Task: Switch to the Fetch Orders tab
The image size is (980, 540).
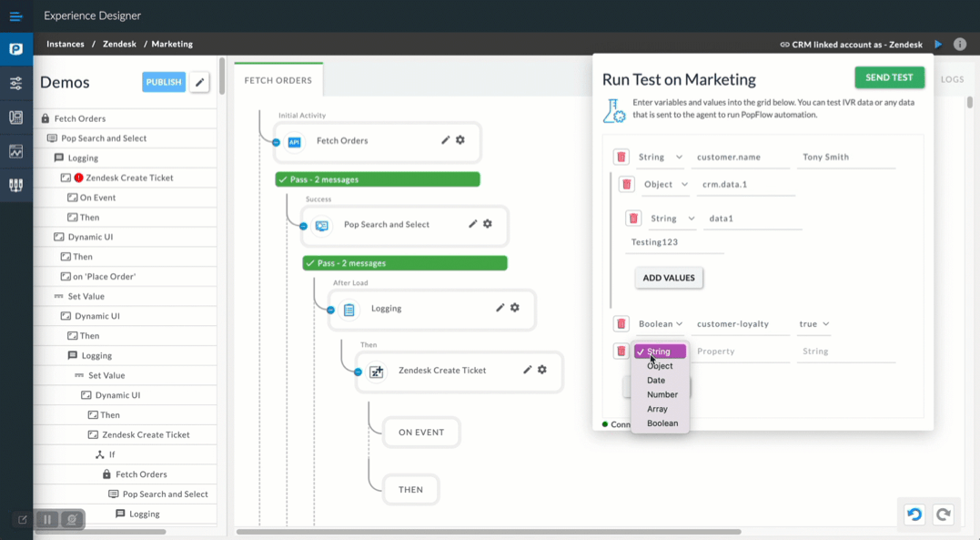Action: (278, 80)
